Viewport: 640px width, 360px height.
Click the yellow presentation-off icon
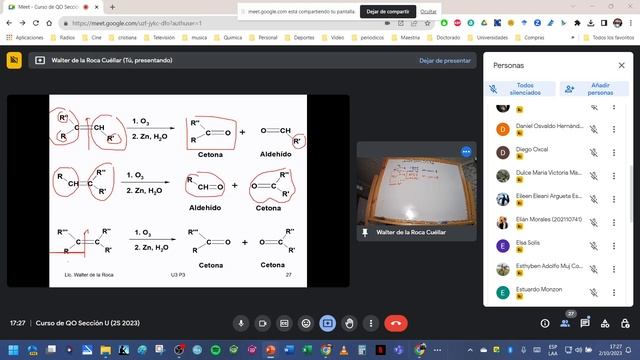[14, 60]
